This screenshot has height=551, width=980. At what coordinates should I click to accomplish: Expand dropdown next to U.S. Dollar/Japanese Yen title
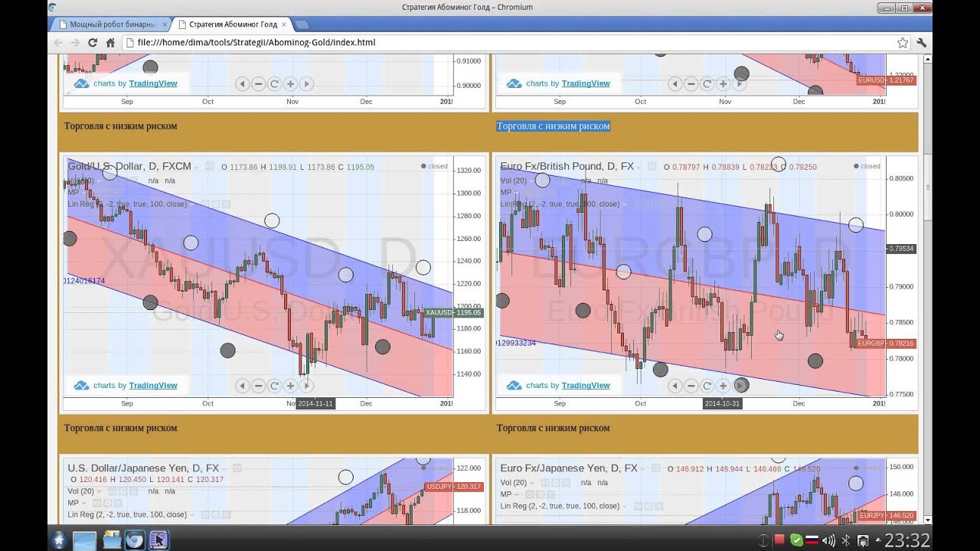(224, 469)
